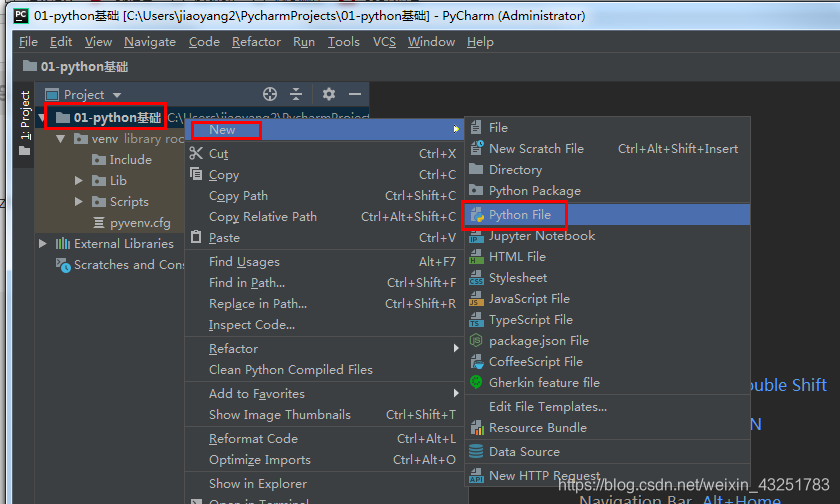Open the Navigate menu

coord(150,42)
